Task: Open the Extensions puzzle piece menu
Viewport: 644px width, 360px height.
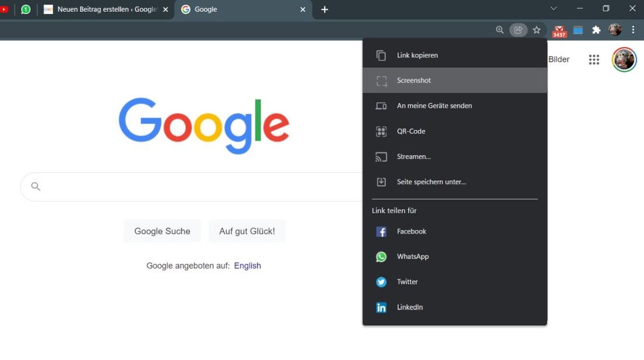Action: click(596, 30)
